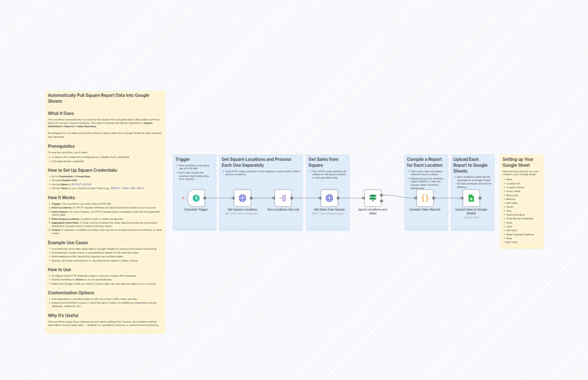This screenshot has width=588, height=380.
Task: Select the Schedule Trigger clock icon
Action: point(196,198)
